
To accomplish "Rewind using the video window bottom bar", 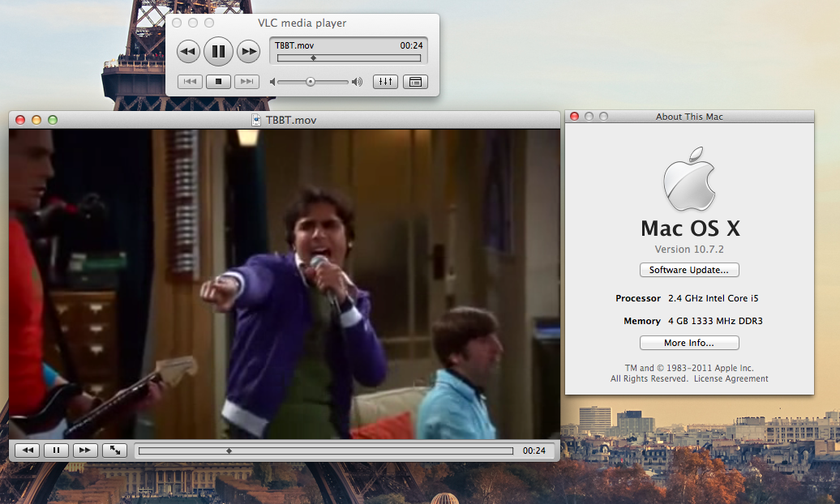I will tap(28, 451).
